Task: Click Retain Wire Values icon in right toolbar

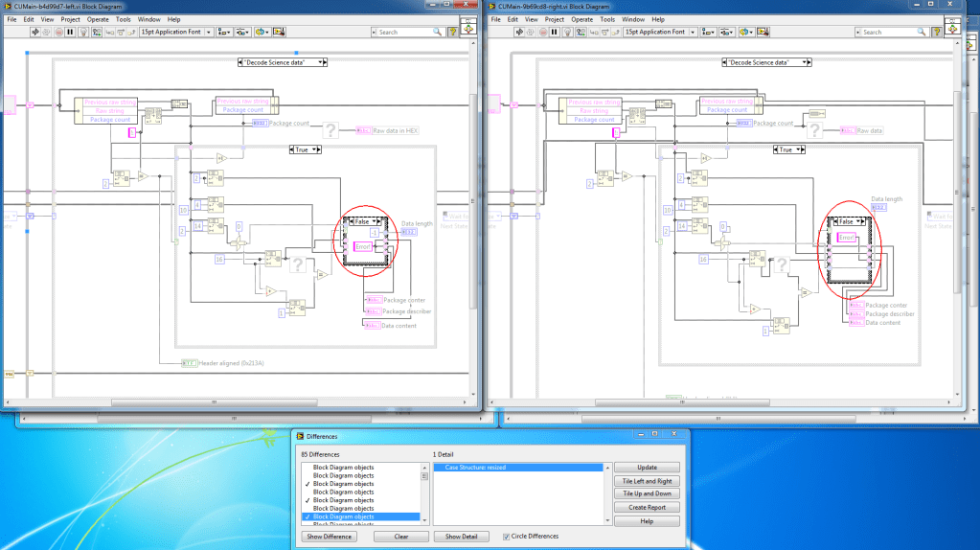Action: (582, 32)
